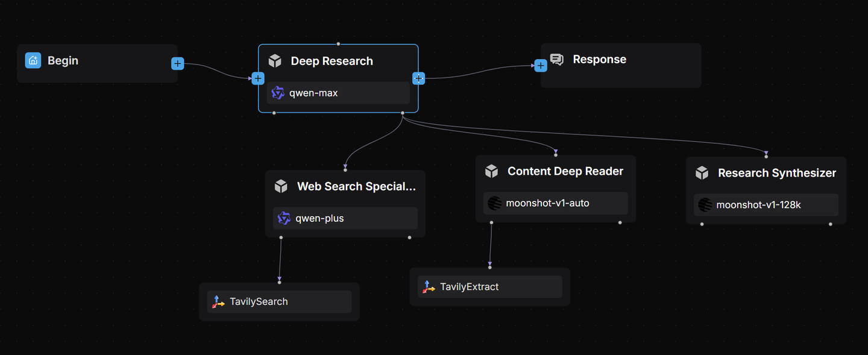Click the home icon on the Begin node
Image resolution: width=868 pixels, height=355 pixels.
coord(33,60)
